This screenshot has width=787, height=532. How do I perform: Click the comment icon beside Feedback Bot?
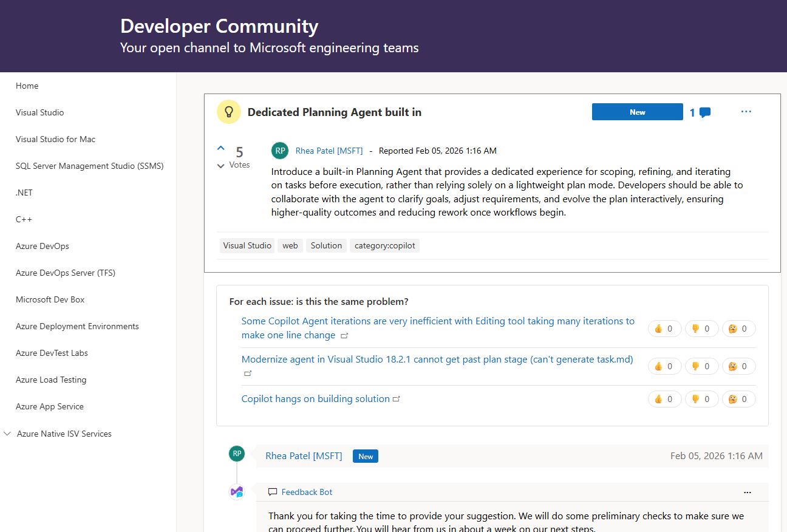click(273, 492)
